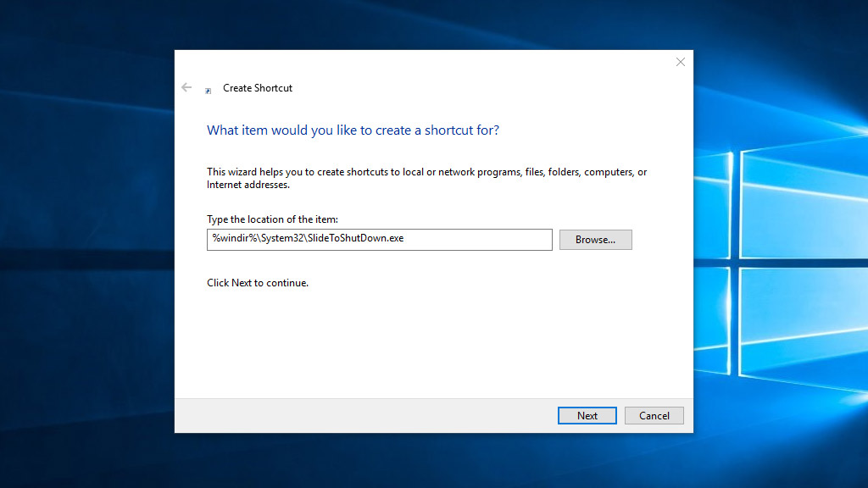
Task: Cancel the shortcut wizard
Action: [654, 415]
